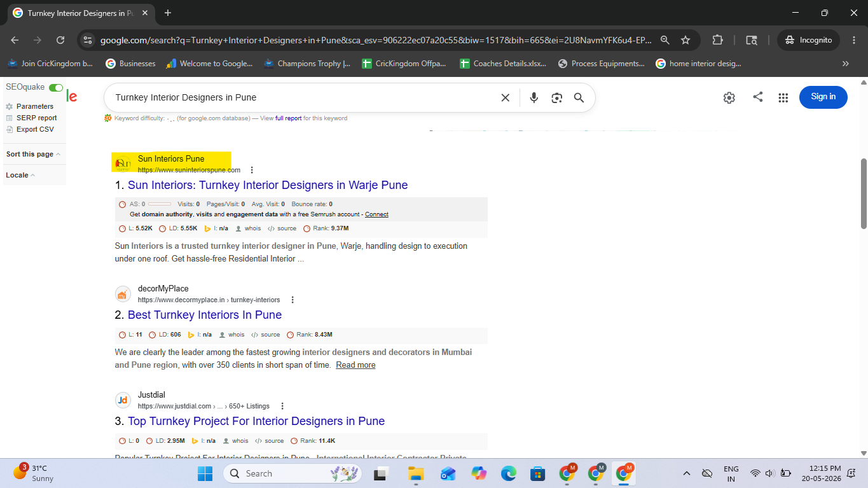Image resolution: width=868 pixels, height=488 pixels.
Task: Bookmark this page with the star icon
Action: [685, 40]
